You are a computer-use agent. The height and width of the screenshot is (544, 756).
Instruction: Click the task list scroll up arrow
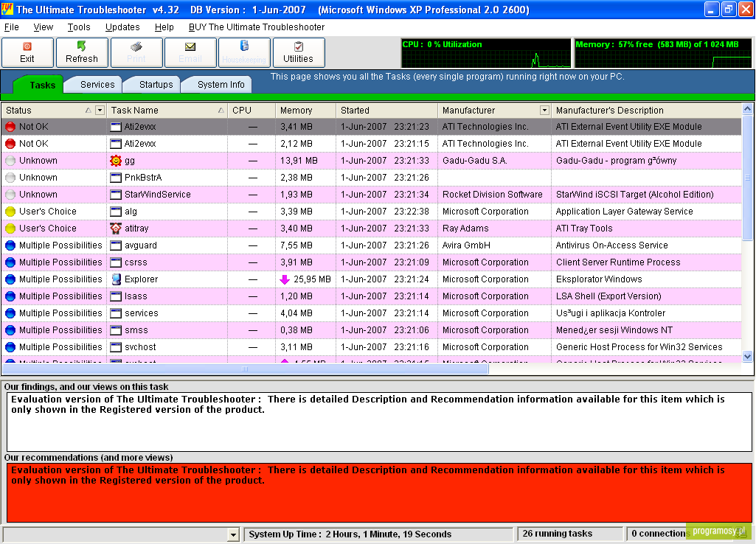(747, 109)
